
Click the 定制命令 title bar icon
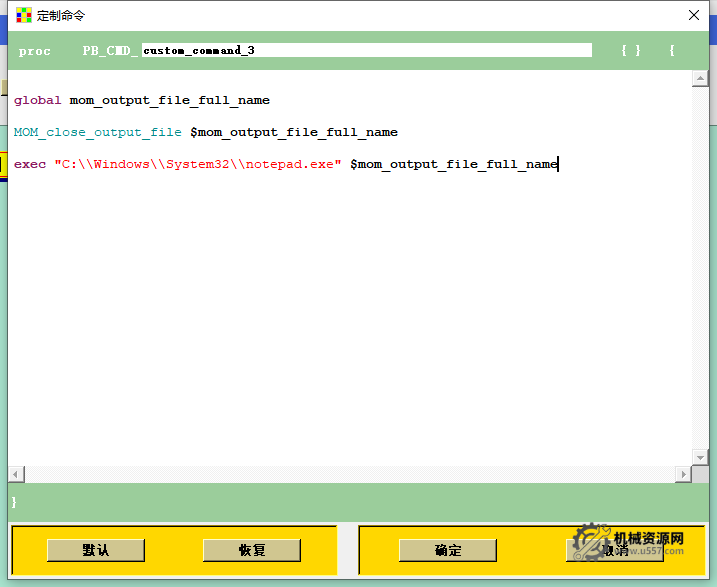24,15
